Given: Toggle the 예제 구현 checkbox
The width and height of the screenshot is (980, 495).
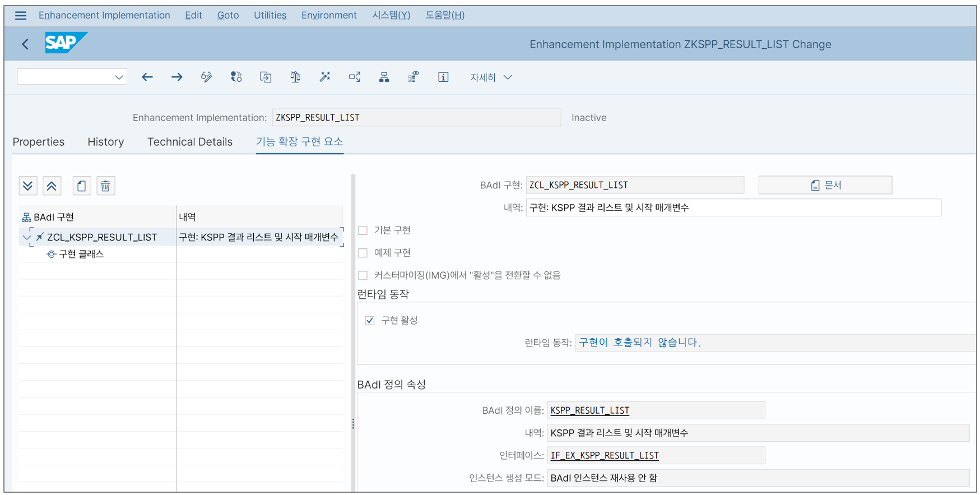Looking at the screenshot, I should pos(363,253).
